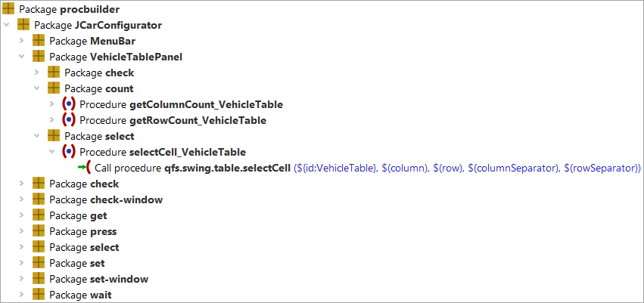Image resolution: width=644 pixels, height=303 pixels.
Task: Collapse the count package node
Action: (x=36, y=88)
